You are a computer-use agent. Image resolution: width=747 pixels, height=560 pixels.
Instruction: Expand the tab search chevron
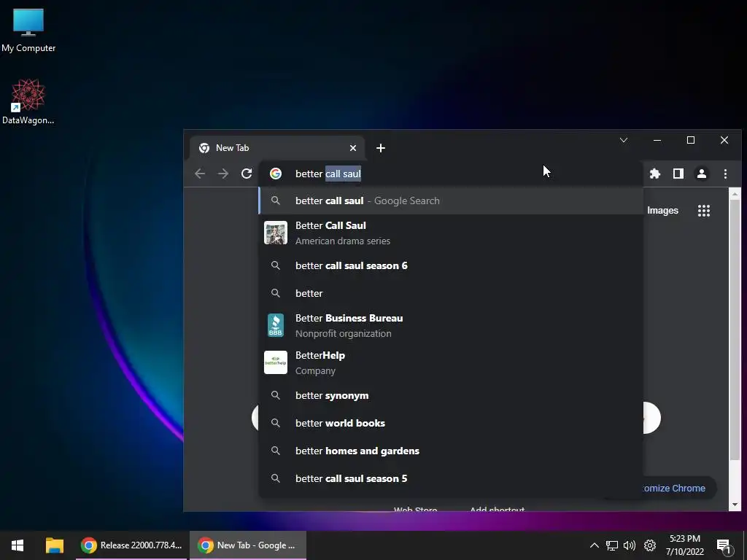pos(624,140)
